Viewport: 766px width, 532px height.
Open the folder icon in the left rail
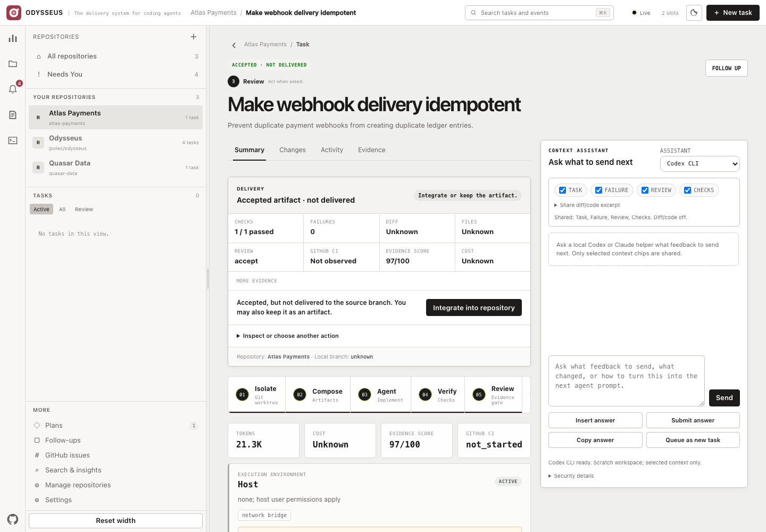[13, 64]
